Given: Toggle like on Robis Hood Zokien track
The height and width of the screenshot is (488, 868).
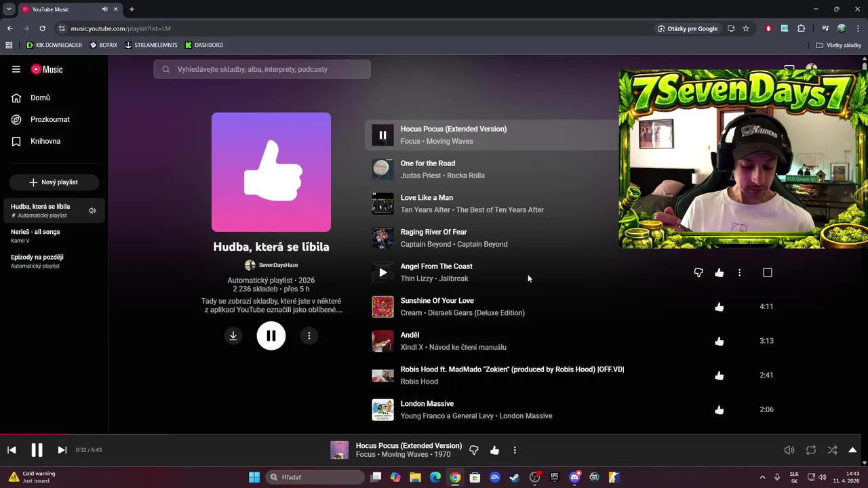Looking at the screenshot, I should [719, 375].
